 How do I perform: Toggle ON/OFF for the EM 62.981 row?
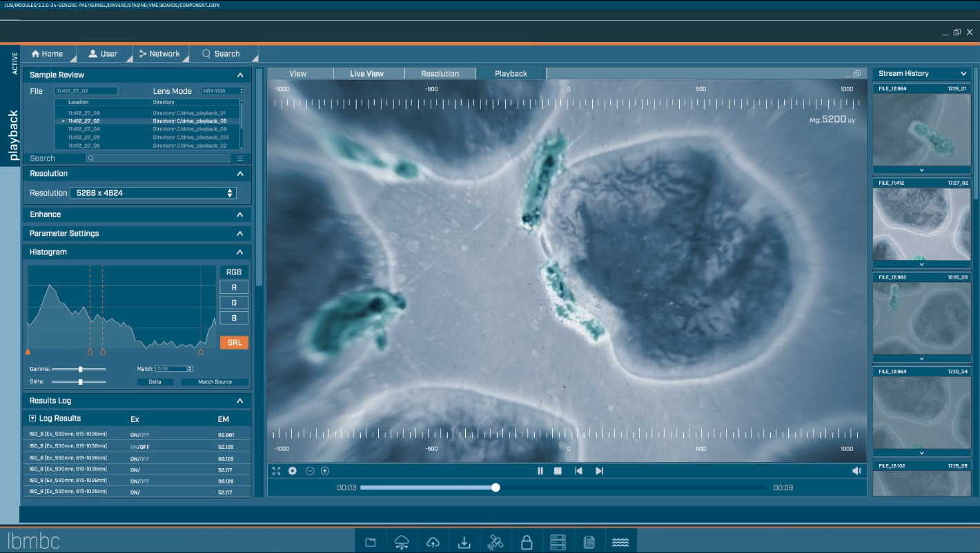[140, 435]
